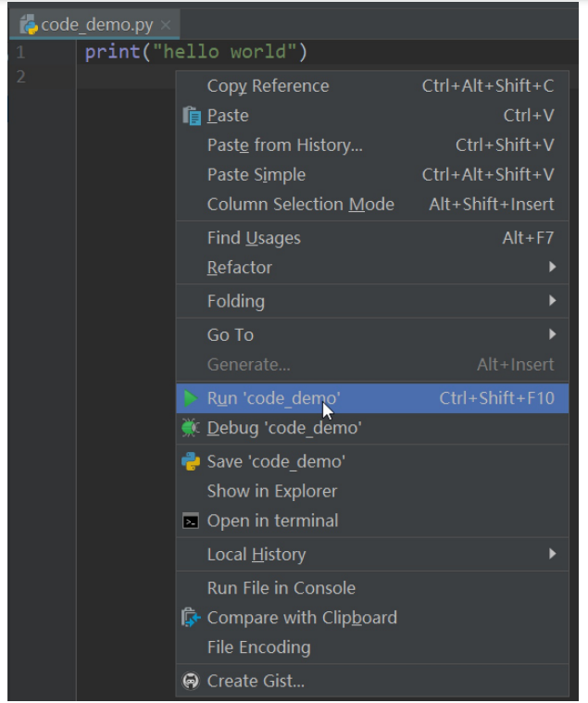The height and width of the screenshot is (703, 588).
Task: Toggle Column Selection Mode
Action: [300, 205]
